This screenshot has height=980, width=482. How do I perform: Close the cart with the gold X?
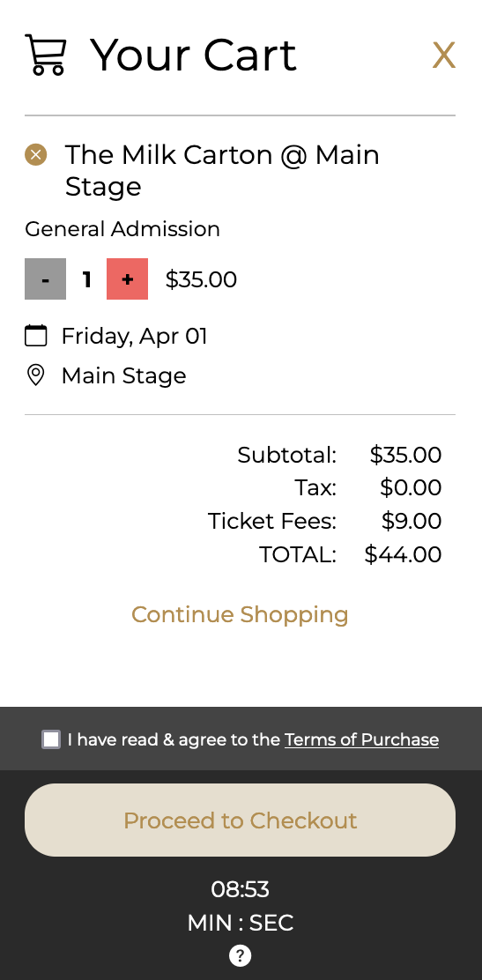tap(443, 56)
